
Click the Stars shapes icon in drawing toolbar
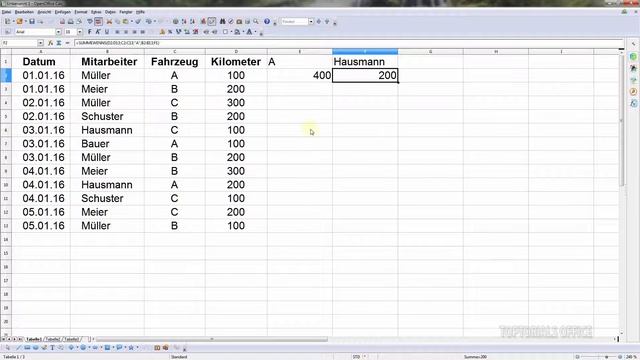(131, 348)
